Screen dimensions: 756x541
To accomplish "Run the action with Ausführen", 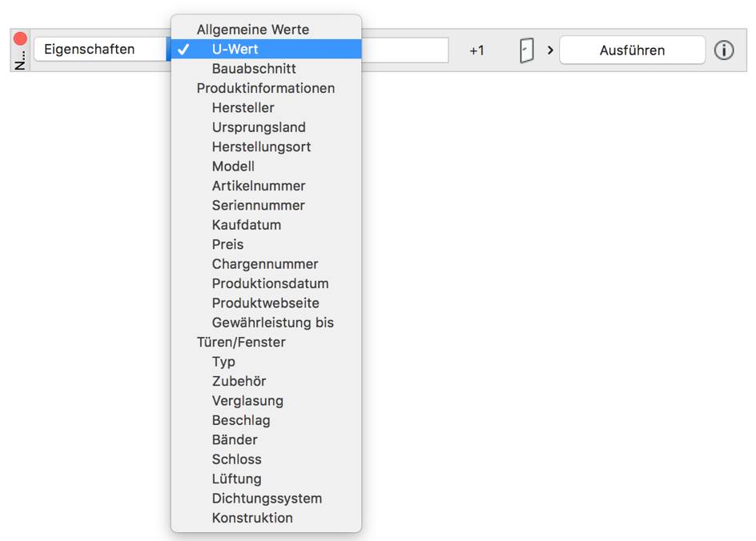I will point(632,50).
